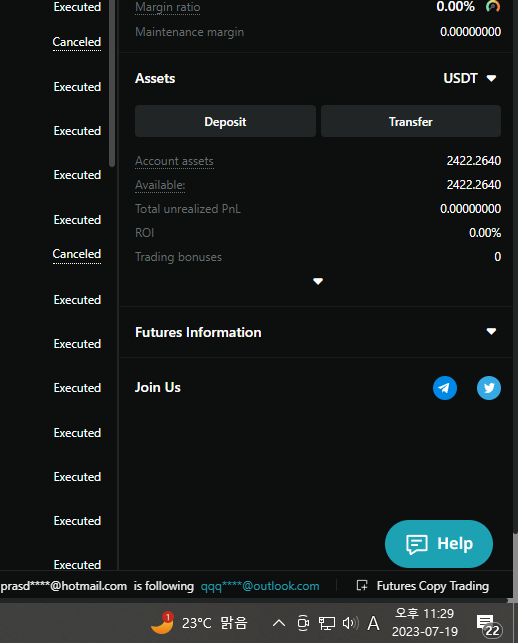
Task: Open the Meet Now tray icon
Action: click(303, 623)
